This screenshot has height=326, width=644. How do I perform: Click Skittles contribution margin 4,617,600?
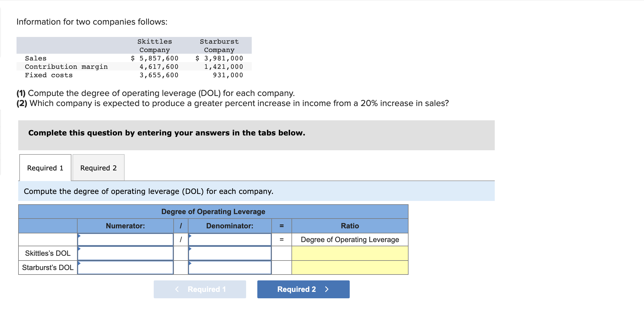(x=159, y=67)
